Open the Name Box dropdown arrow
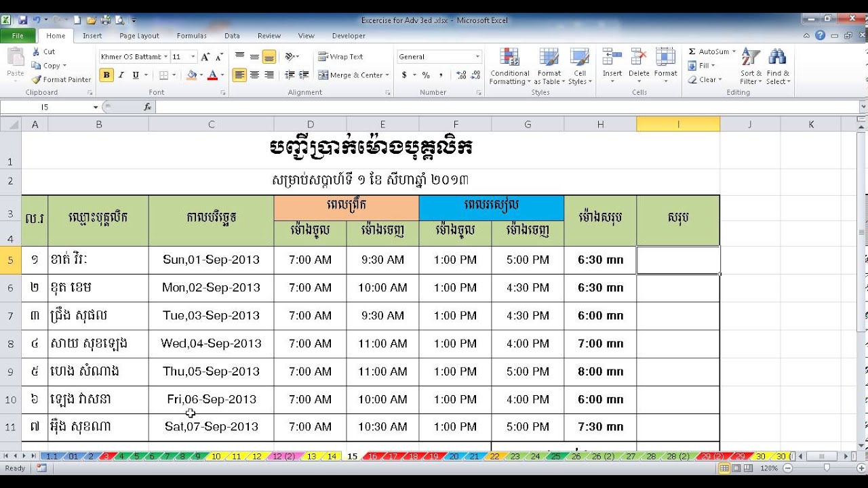The width and height of the screenshot is (868, 488). tap(96, 107)
